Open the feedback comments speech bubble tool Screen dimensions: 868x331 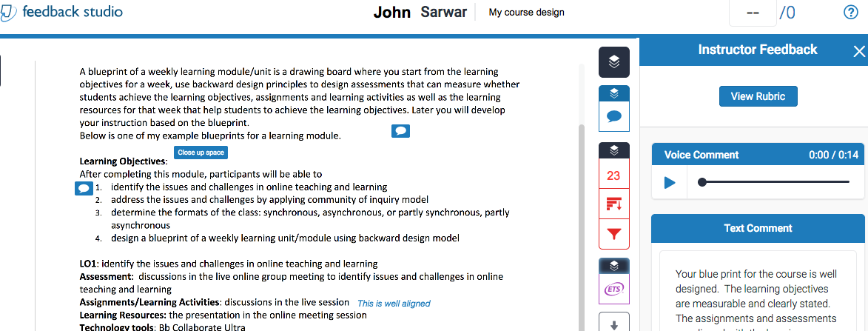click(x=613, y=116)
